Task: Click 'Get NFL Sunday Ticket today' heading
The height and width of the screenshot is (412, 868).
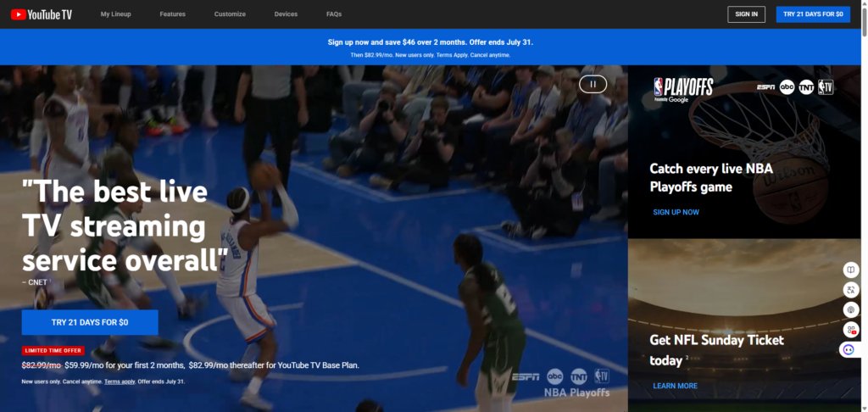Action: [x=717, y=350]
